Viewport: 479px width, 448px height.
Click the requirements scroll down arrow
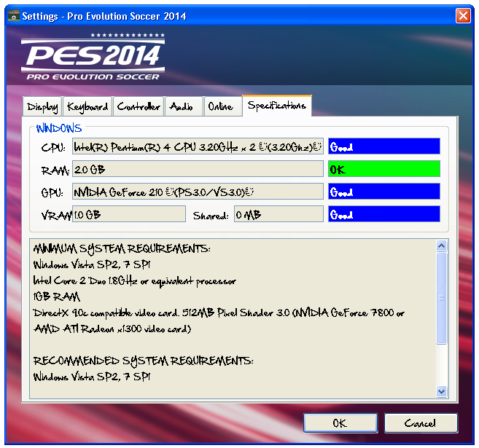click(x=441, y=391)
